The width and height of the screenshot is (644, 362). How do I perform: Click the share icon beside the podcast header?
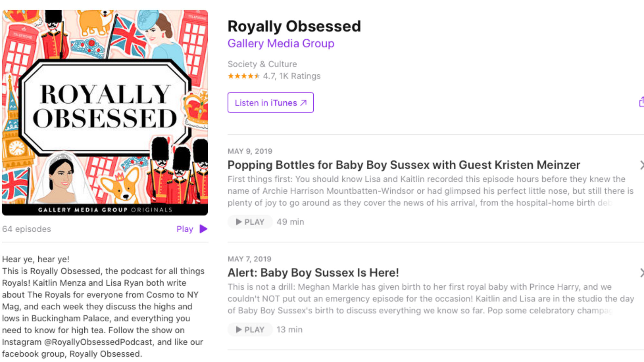(x=641, y=102)
